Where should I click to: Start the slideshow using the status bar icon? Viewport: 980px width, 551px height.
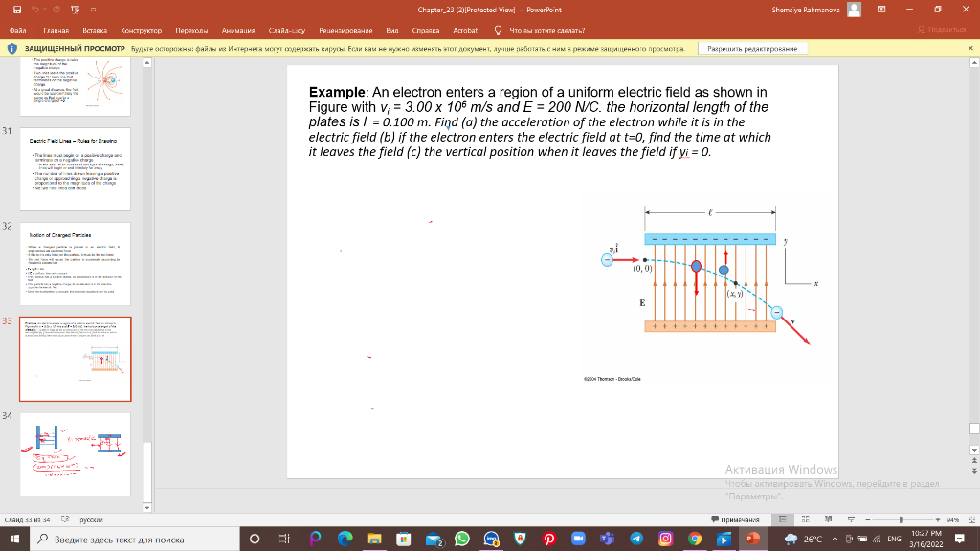pyautogui.click(x=850, y=519)
